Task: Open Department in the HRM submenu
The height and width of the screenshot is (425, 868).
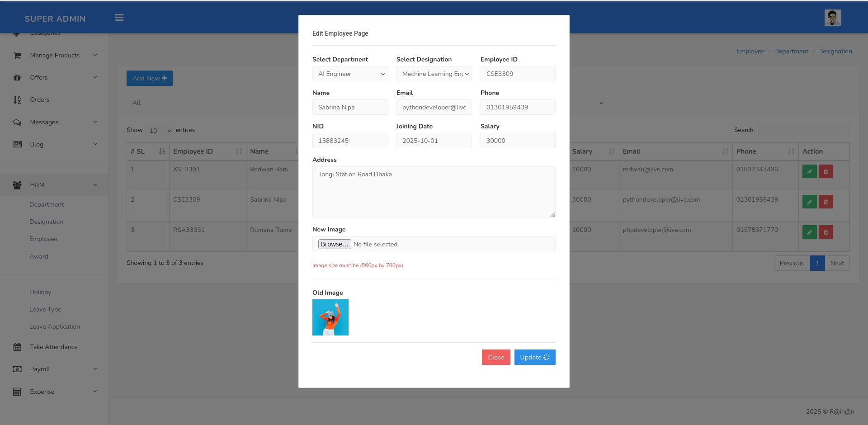Action: 47,204
